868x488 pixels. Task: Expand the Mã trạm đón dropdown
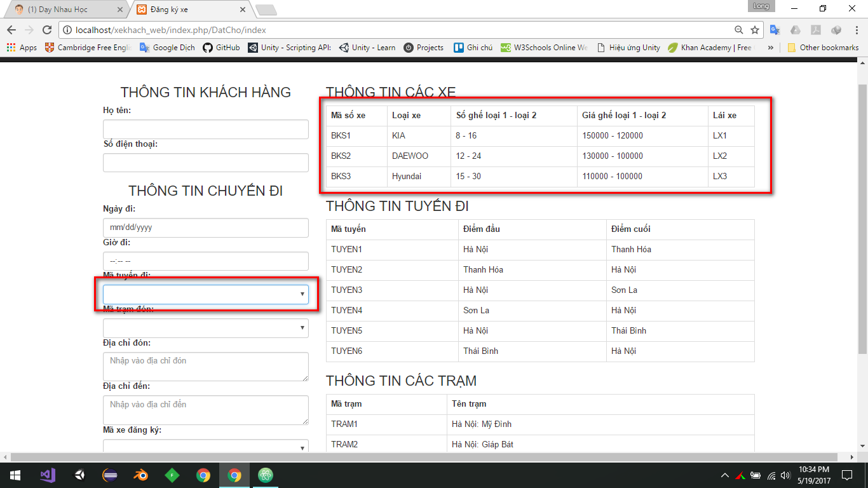tap(205, 328)
